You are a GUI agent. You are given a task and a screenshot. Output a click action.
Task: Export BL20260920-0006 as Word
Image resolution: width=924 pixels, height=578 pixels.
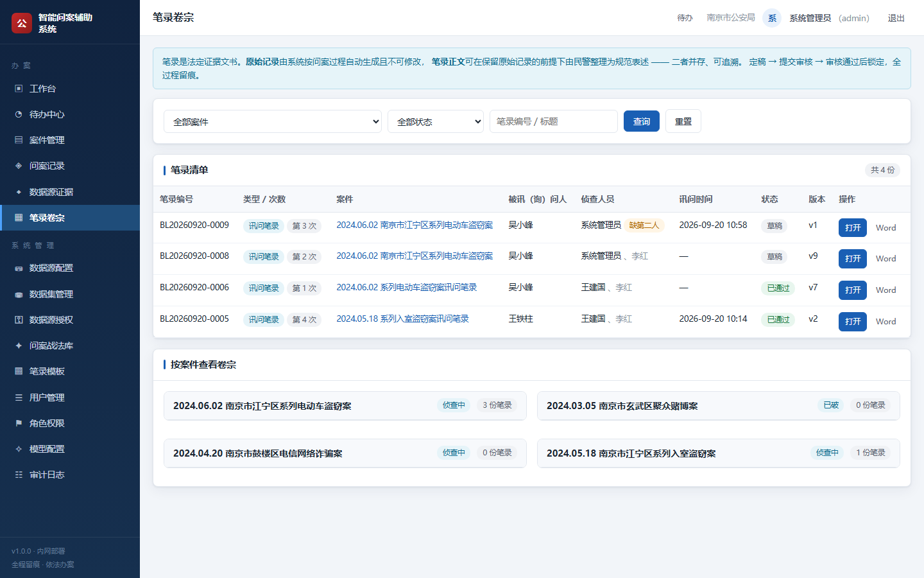(886, 290)
